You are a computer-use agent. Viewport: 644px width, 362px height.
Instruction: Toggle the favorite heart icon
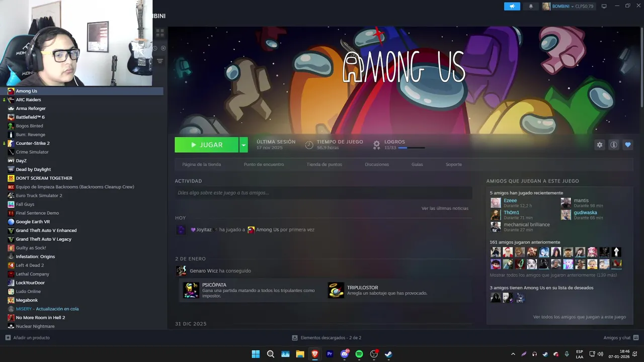(x=627, y=145)
